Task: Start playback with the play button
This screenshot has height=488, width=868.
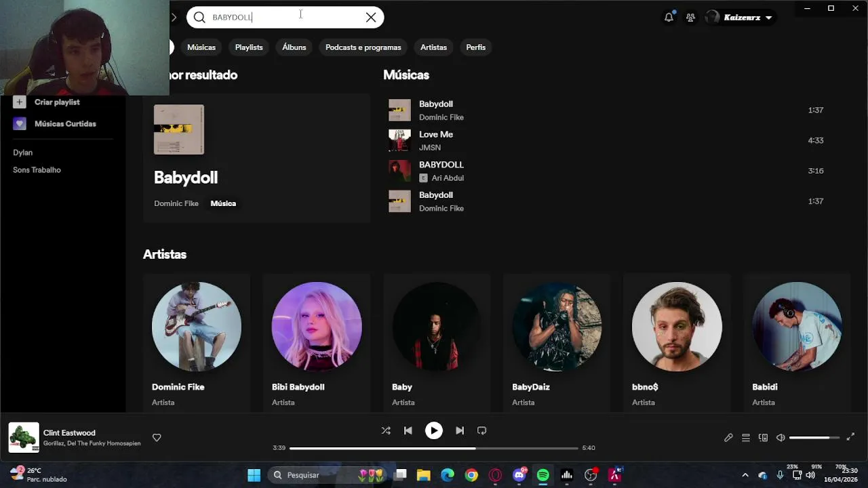Action: [x=433, y=430]
